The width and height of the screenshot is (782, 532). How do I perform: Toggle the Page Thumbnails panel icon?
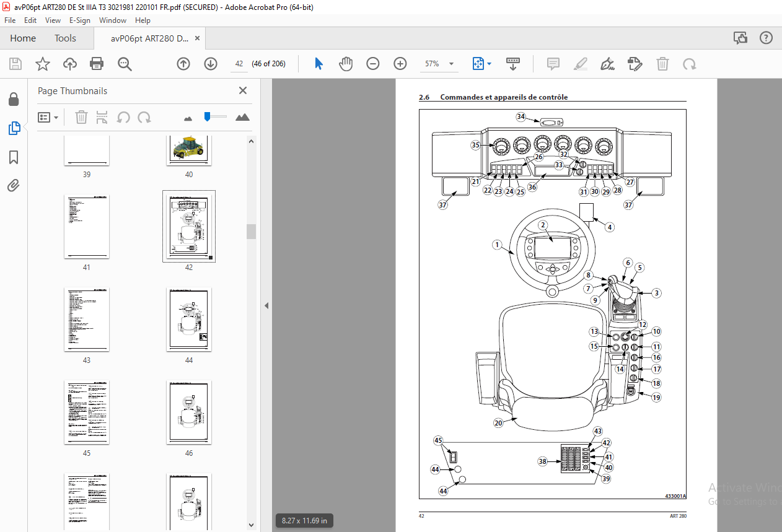14,128
